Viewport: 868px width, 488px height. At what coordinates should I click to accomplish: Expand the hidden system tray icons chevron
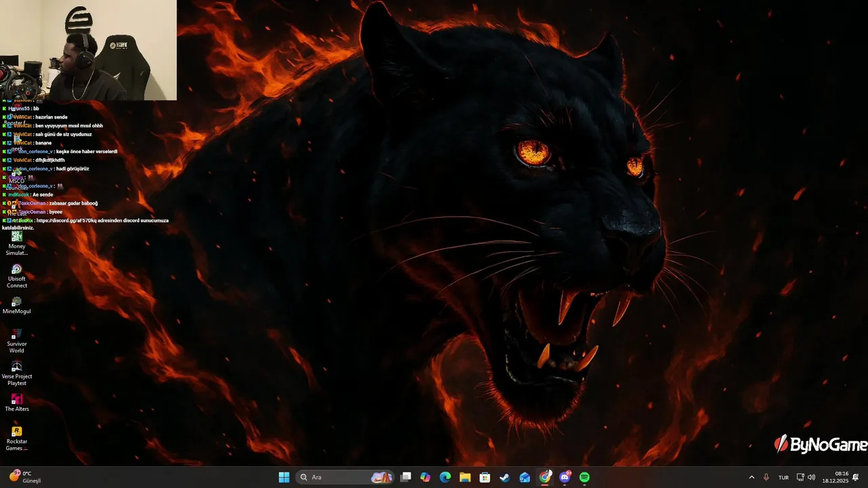point(751,477)
